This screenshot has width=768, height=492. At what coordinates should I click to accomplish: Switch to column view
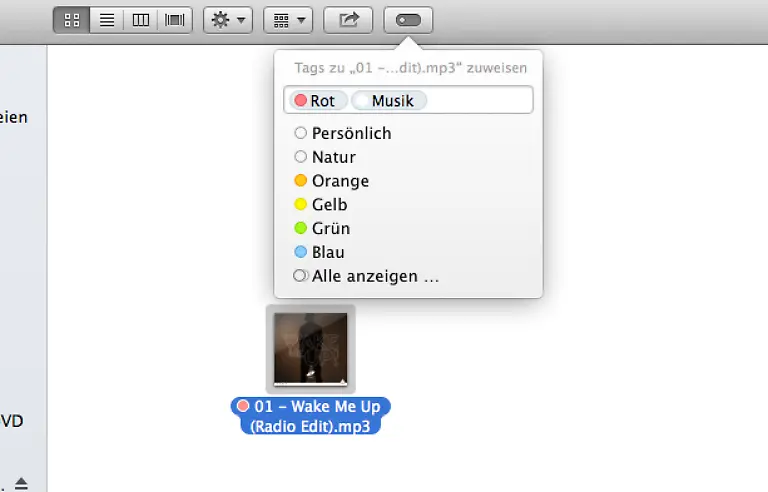click(x=141, y=20)
